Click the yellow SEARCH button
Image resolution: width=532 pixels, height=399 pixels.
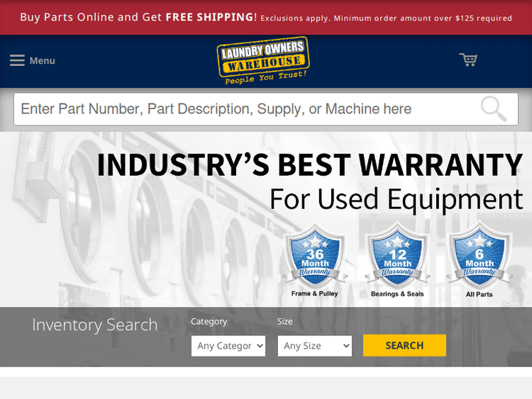pyautogui.click(x=404, y=345)
